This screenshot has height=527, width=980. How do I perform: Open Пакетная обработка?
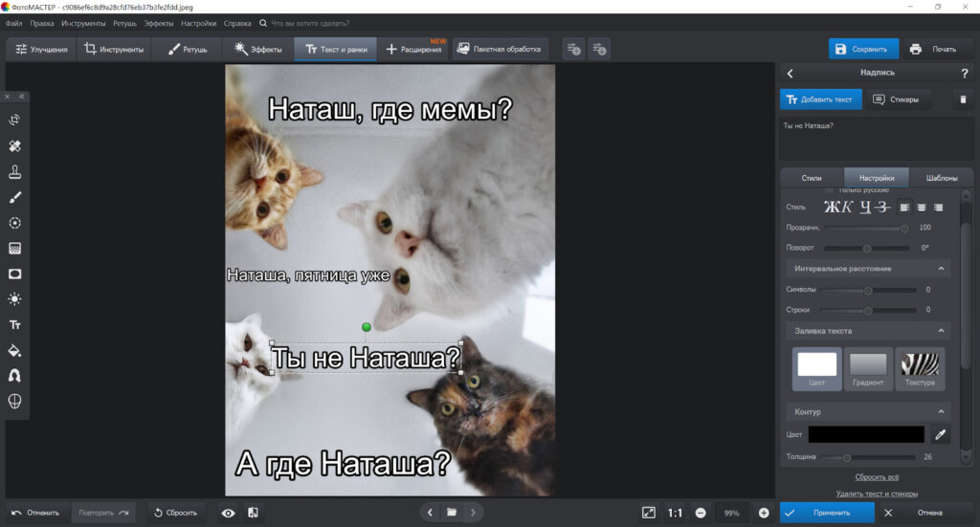[499, 49]
